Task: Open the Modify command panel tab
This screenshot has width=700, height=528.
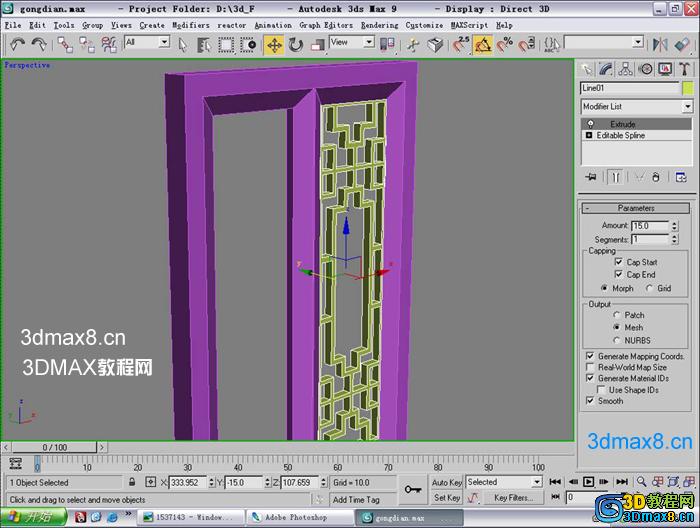Action: [606, 69]
